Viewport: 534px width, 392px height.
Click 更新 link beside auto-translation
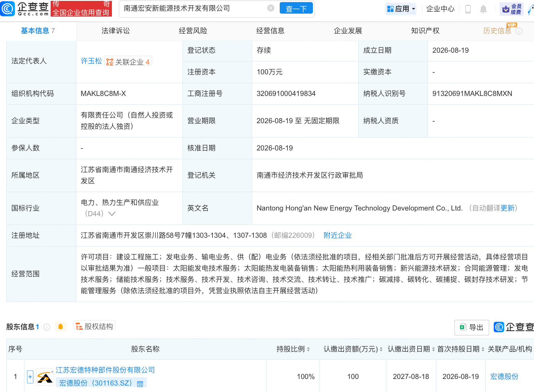pyautogui.click(x=508, y=208)
